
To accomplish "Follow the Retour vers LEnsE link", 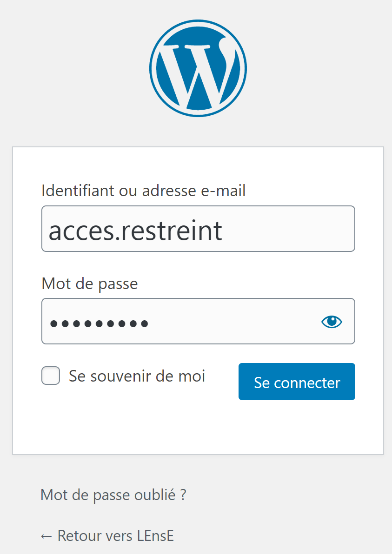I will click(107, 536).
